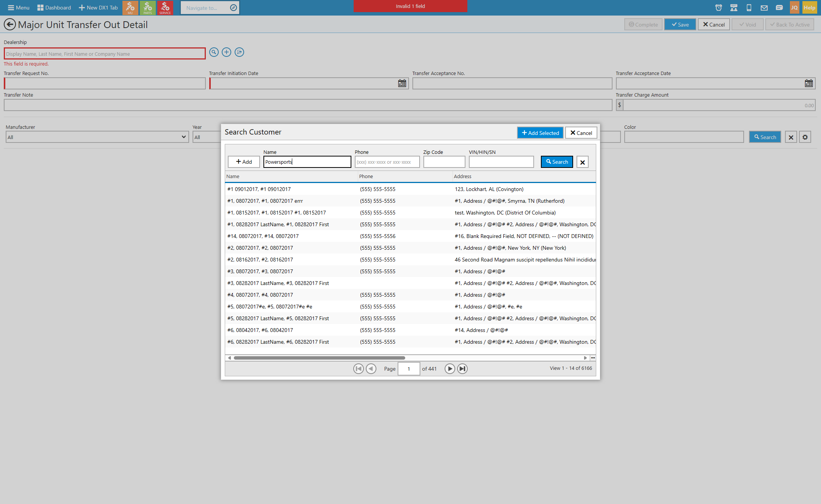Click Add Selected in Search Customer
Image resolution: width=821 pixels, height=504 pixels.
click(x=540, y=133)
